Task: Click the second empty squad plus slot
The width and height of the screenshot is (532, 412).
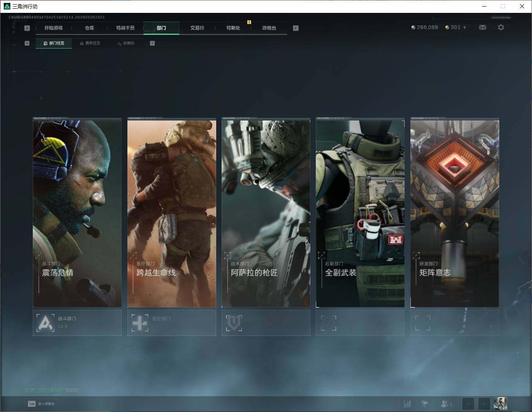Action: 484,404
